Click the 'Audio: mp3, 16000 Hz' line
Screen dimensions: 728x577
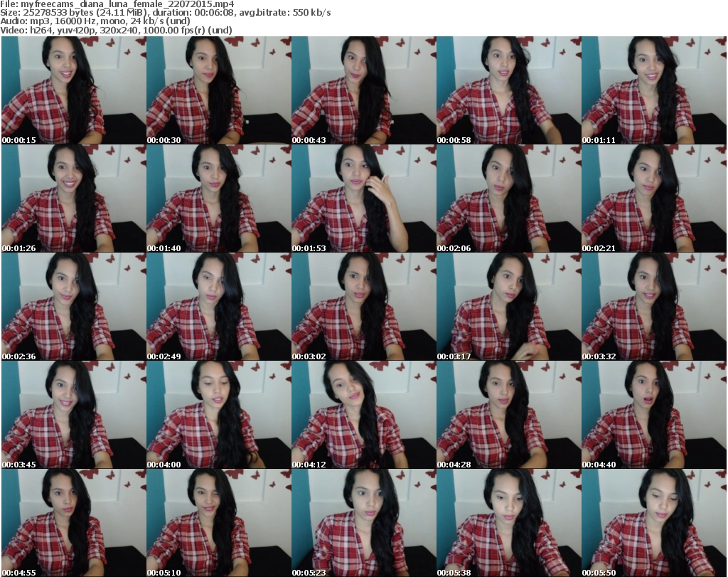[x=95, y=21]
